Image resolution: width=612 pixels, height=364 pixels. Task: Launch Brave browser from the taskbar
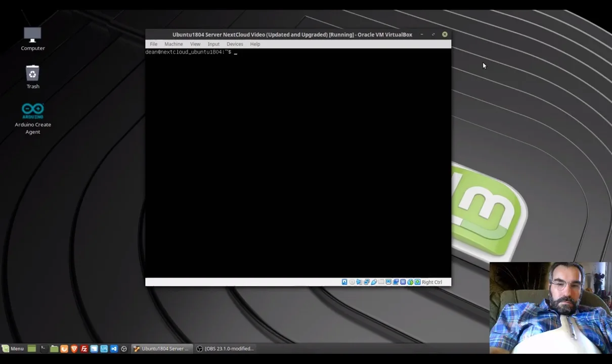click(74, 348)
